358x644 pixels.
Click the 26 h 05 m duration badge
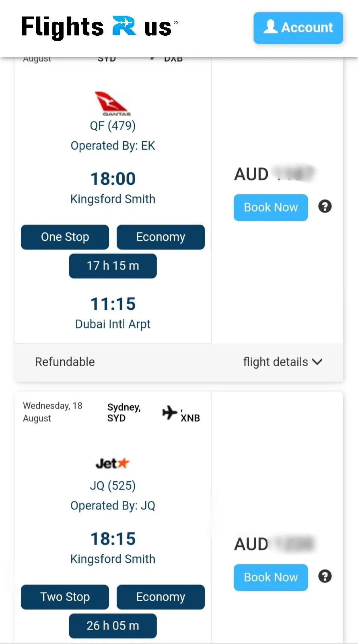(x=113, y=626)
